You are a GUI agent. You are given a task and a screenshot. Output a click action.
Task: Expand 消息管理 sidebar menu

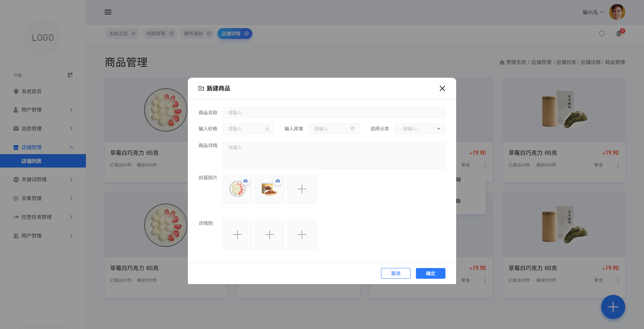coord(71,129)
